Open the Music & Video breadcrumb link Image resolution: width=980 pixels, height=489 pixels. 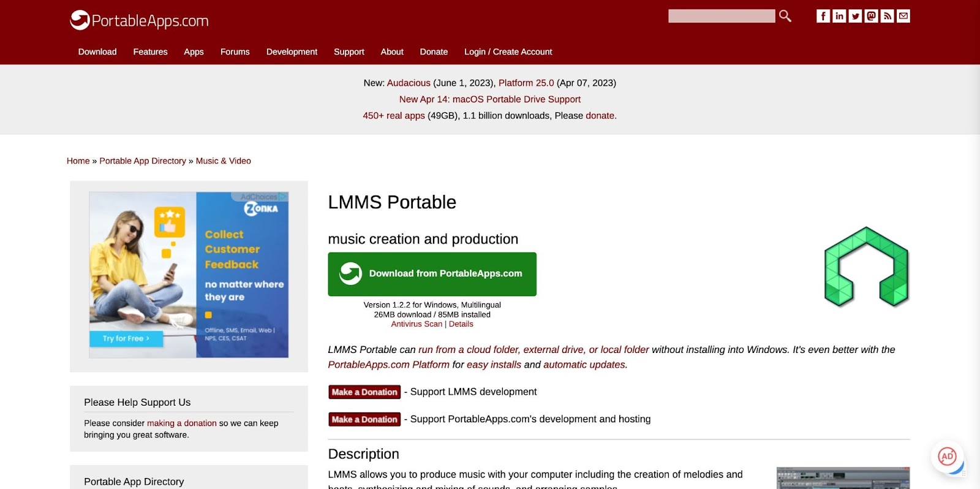[224, 161]
